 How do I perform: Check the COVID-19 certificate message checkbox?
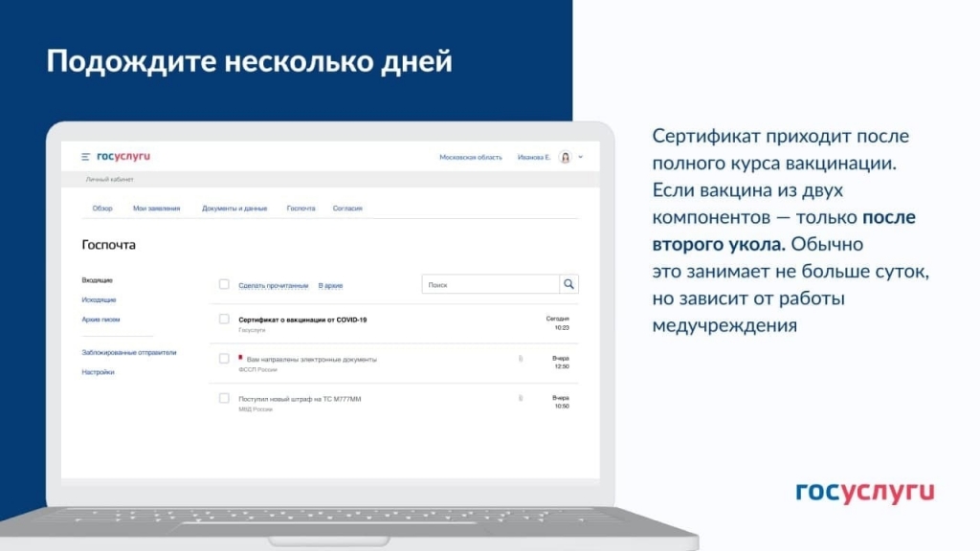click(x=224, y=320)
